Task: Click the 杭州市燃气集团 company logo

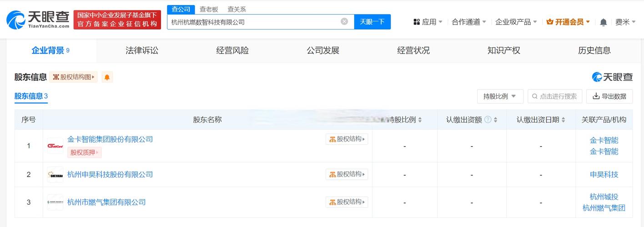Action: [x=55, y=202]
